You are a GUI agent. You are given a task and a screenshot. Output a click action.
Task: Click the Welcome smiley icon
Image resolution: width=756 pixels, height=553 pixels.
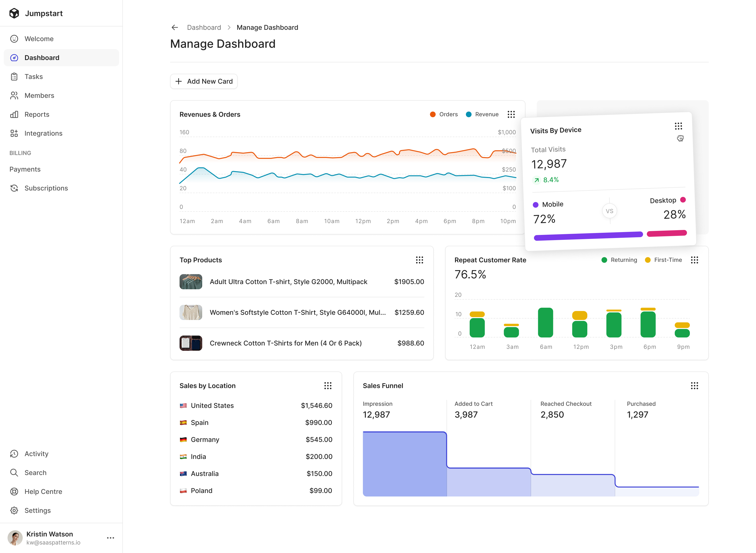14,39
